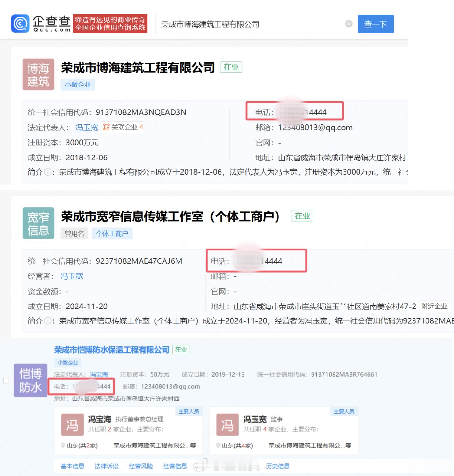Screen dimensions: 454x476
Task: Open the 荣成市恺博防水保温工程有限公司 title link
Action: 112,350
